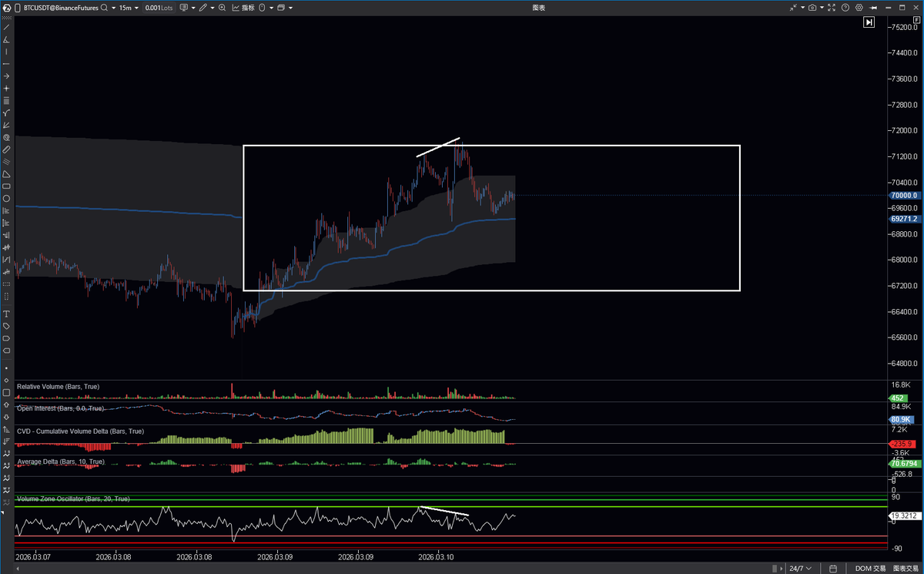The width and height of the screenshot is (924, 574).
Task: Click the mouse mode icon
Action: tap(262, 8)
